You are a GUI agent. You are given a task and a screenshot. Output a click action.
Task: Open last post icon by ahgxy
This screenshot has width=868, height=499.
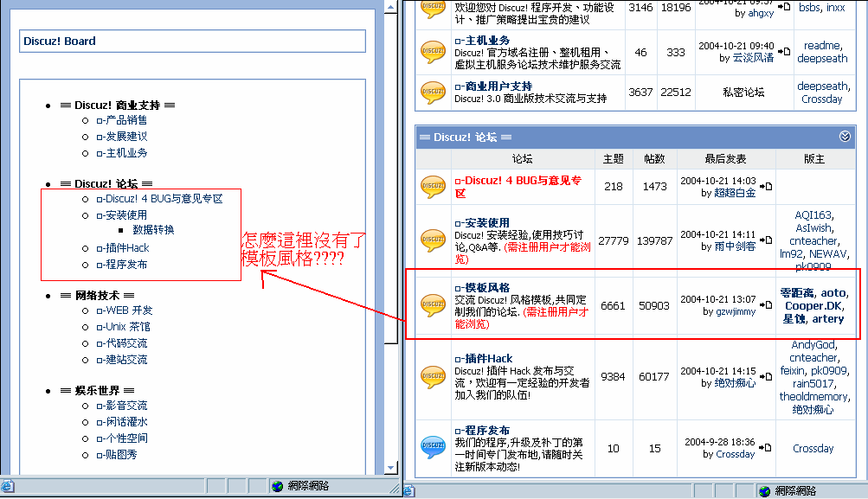[x=784, y=7]
